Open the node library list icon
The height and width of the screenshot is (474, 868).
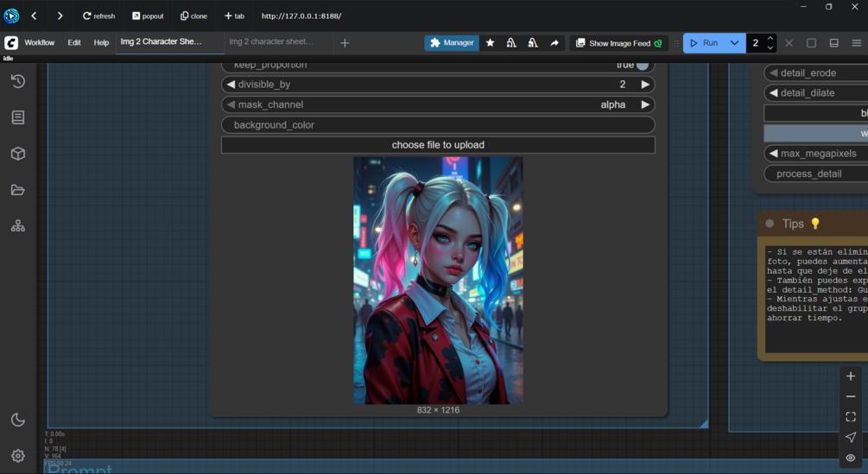click(x=18, y=117)
